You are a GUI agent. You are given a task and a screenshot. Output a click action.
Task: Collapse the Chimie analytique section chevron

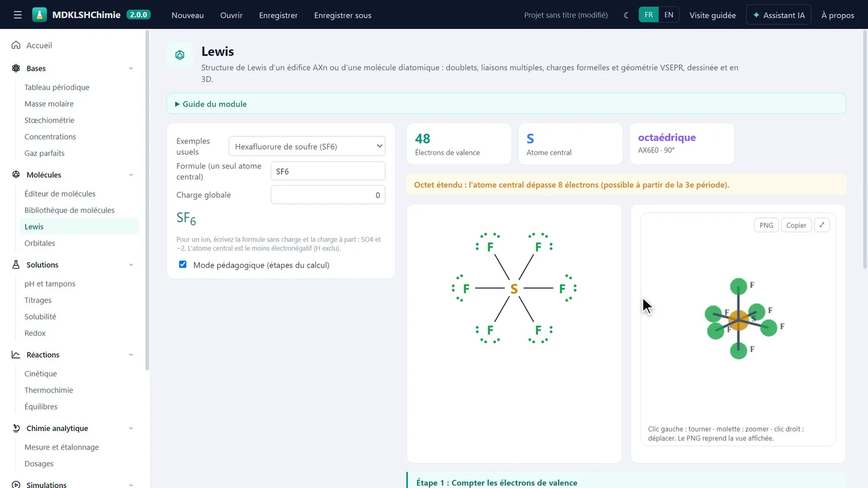pyautogui.click(x=131, y=428)
